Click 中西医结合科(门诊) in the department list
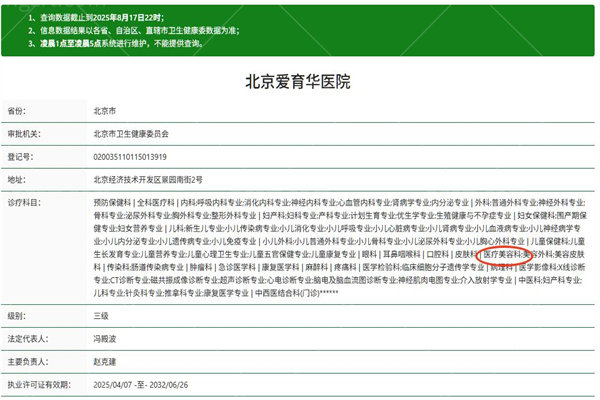 tap(287, 293)
